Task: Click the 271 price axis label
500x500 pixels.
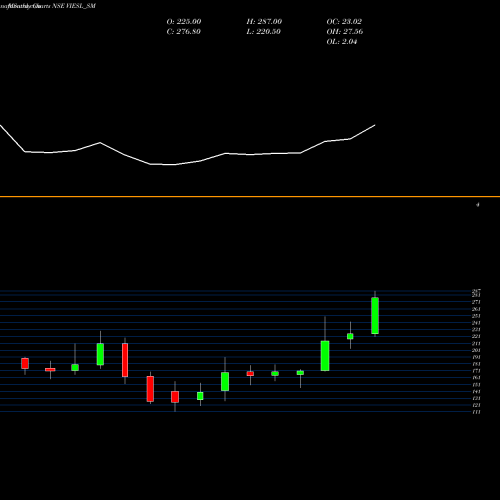Action: (x=476, y=302)
